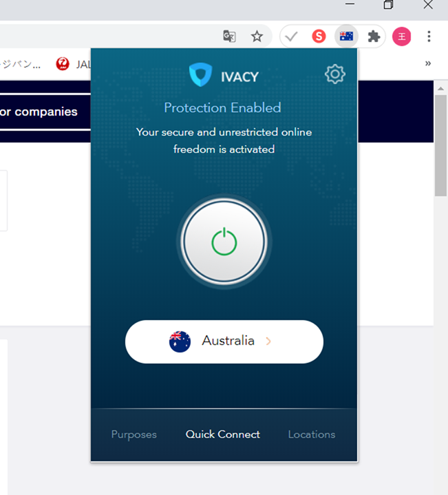Open Chrome's three-dot menu
Image resolution: width=448 pixels, height=495 pixels.
point(429,36)
